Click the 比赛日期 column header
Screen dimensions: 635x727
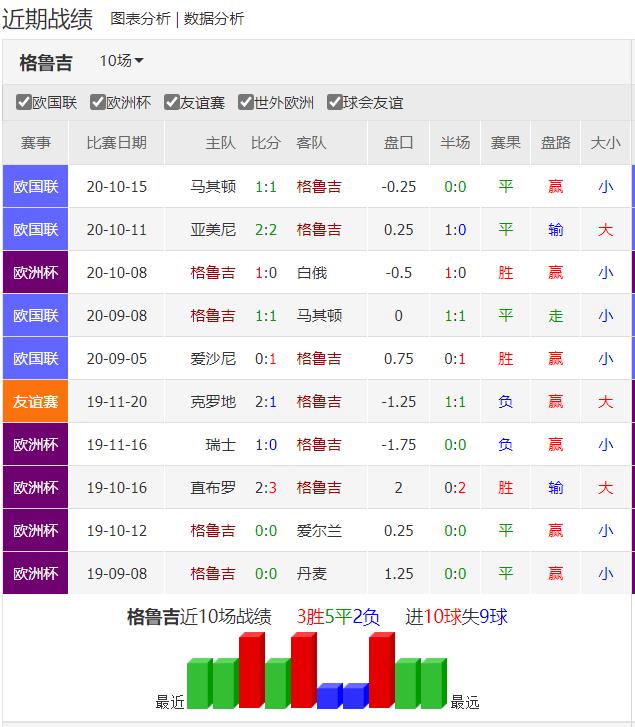coord(116,143)
